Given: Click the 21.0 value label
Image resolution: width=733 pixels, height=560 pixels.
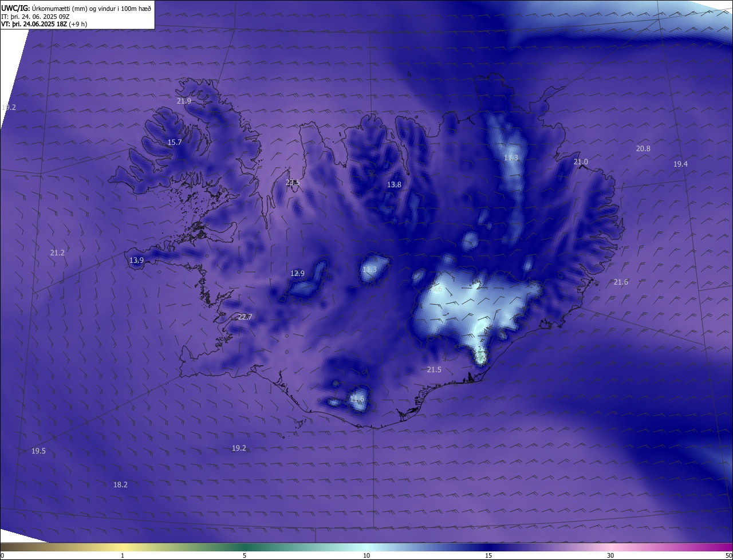Looking at the screenshot, I should [x=581, y=162].
